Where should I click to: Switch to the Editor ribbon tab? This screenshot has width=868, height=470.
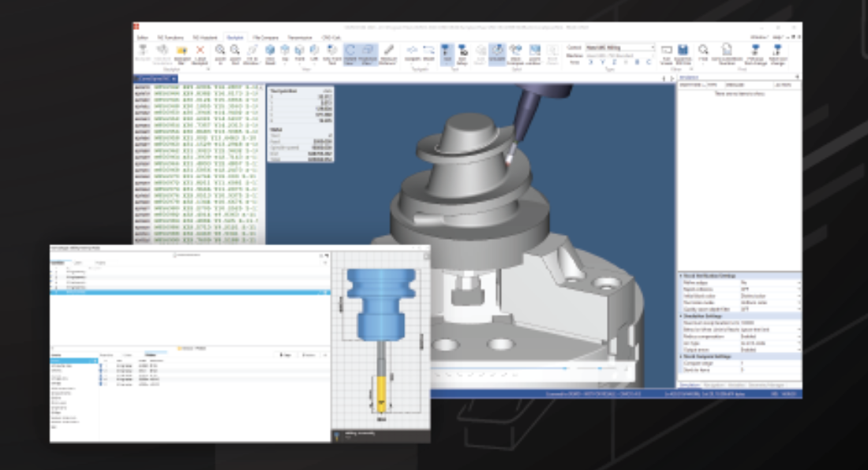click(x=142, y=38)
